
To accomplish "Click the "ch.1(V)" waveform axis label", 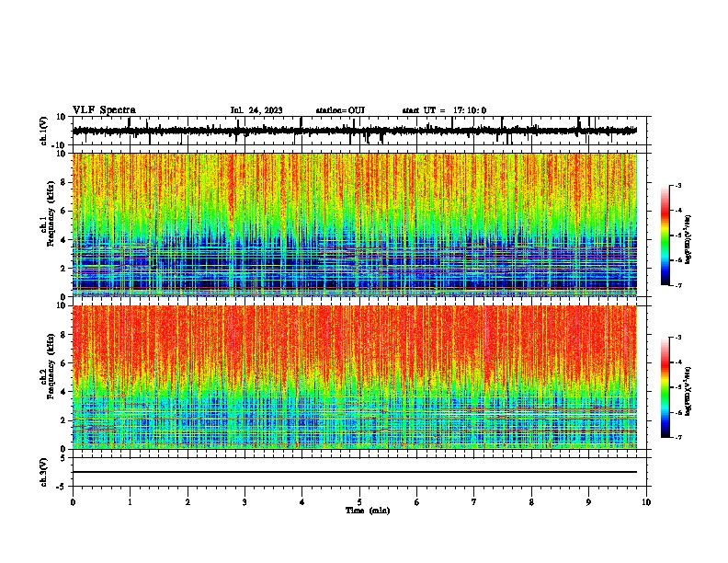I will (x=44, y=131).
